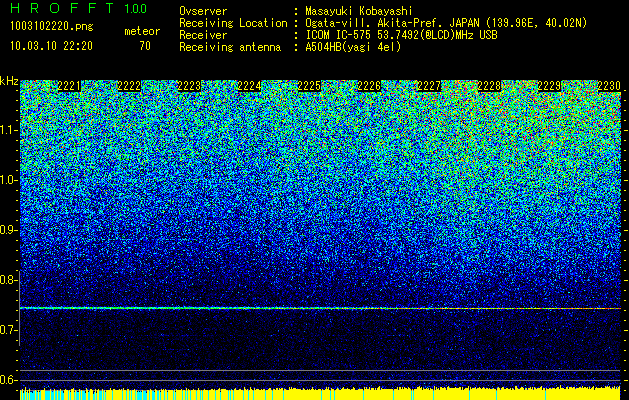Click the time marker 2221
The height and width of the screenshot is (400, 629).
coord(69,86)
